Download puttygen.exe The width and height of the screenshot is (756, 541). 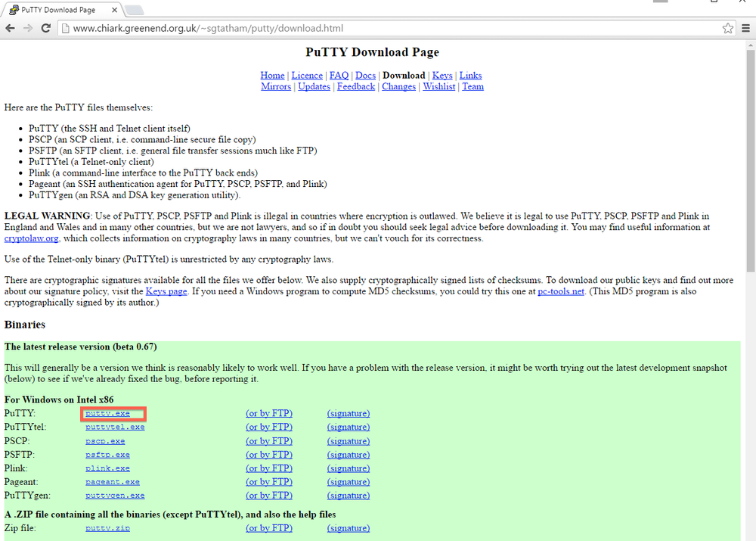tap(115, 495)
